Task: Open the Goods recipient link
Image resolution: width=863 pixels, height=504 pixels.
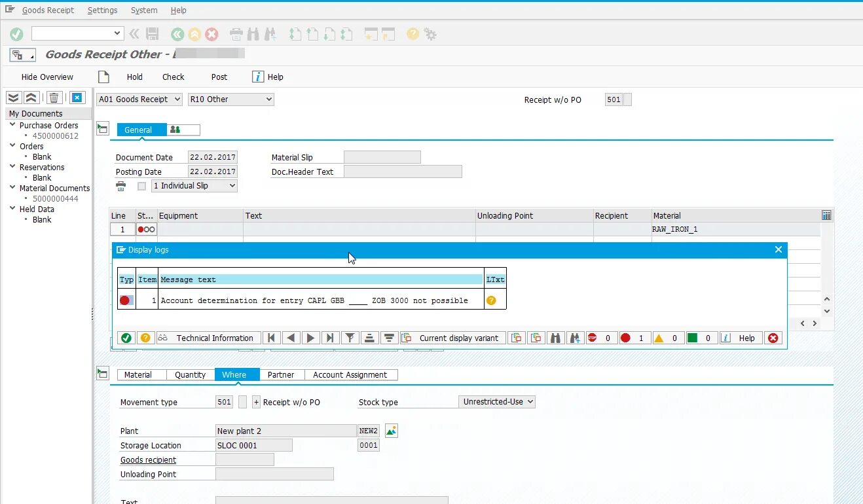Action: pyautogui.click(x=148, y=459)
